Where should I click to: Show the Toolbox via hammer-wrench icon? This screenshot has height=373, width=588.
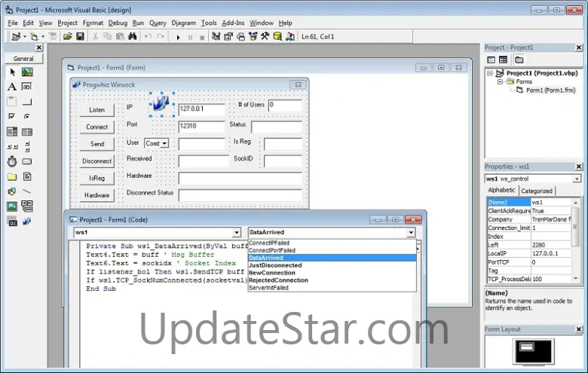(265, 36)
